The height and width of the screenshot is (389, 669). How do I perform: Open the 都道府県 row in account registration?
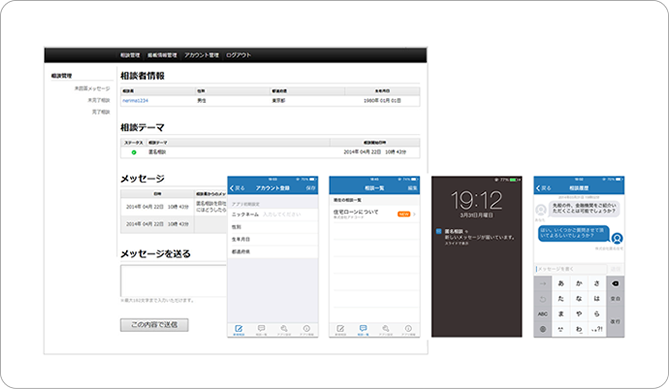coord(273,252)
